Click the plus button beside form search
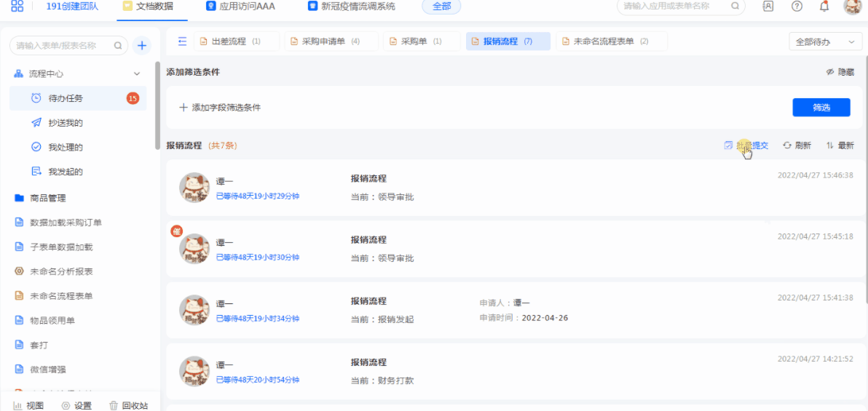Viewport: 868px width, 411px height. pyautogui.click(x=142, y=46)
